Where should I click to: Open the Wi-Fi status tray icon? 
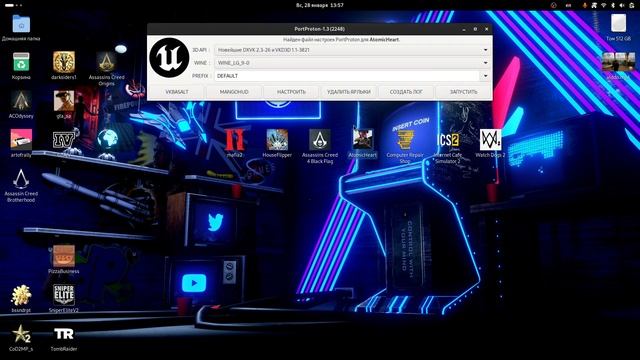pyautogui.click(x=603, y=5)
